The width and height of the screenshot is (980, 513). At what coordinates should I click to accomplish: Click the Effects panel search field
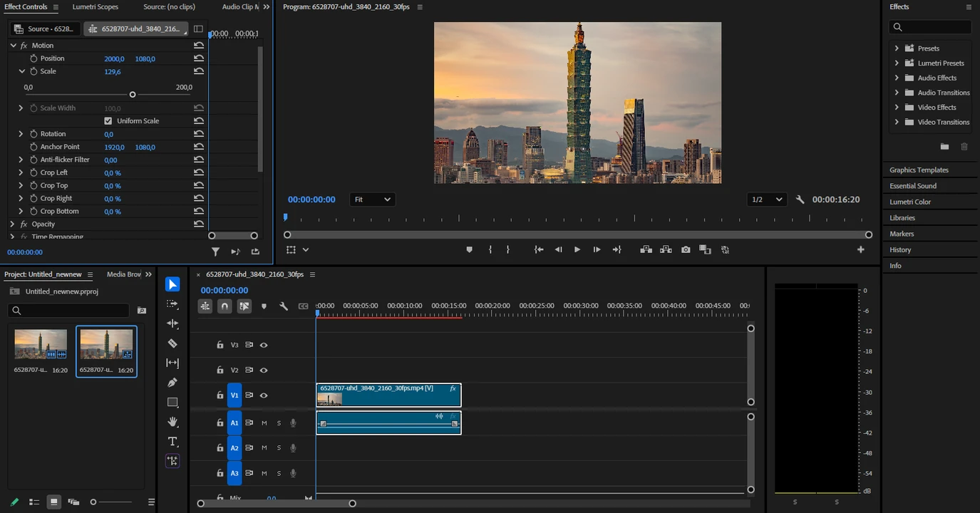click(x=930, y=27)
